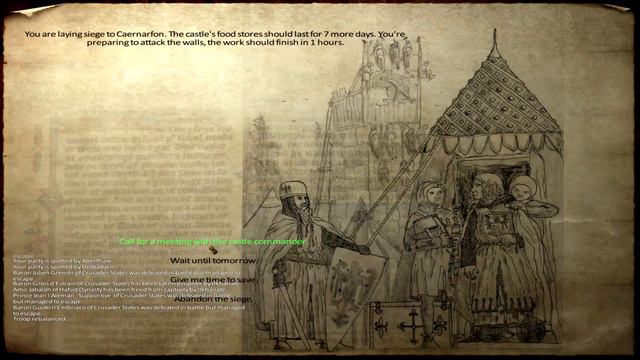Select the 'Wait until tomorrow.' option

point(213,260)
